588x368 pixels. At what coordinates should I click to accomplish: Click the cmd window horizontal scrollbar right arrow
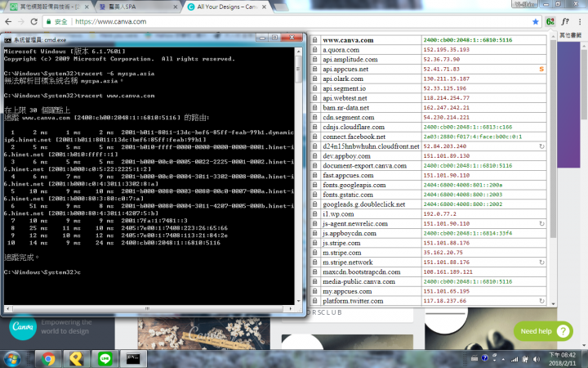tap(291, 308)
